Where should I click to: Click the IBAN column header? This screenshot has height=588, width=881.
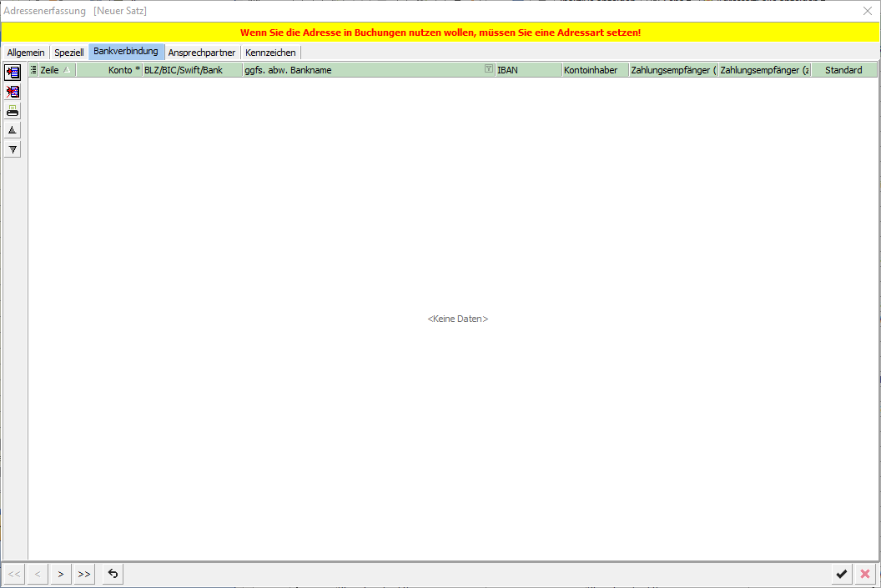(x=527, y=70)
